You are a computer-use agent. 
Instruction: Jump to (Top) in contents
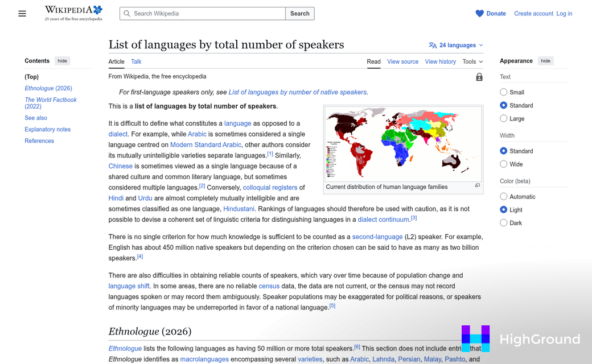click(x=32, y=77)
